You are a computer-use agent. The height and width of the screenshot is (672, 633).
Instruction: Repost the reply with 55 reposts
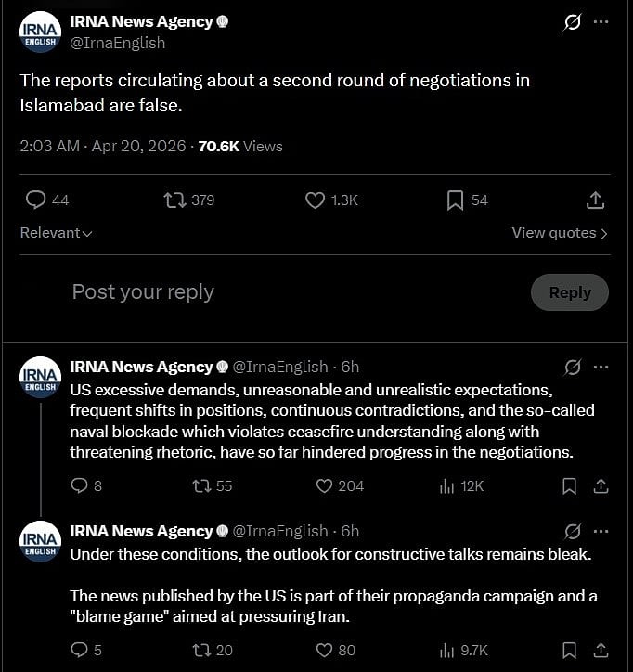pyautogui.click(x=200, y=485)
